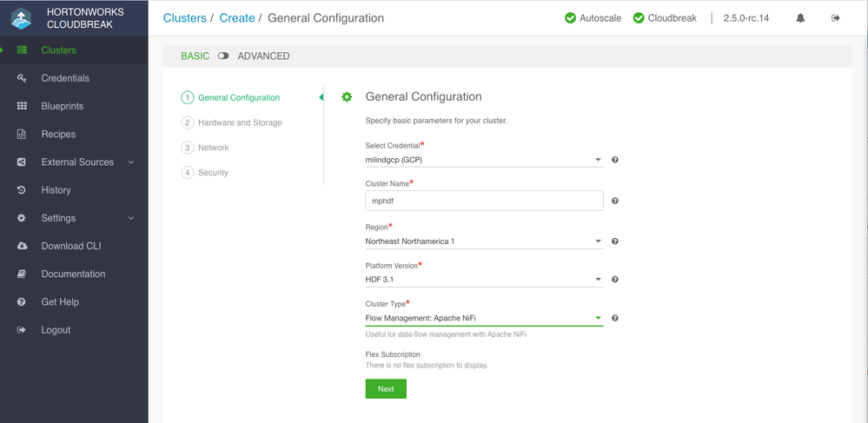868x423 pixels.
Task: Open the Select Credential dropdown
Action: pos(484,160)
